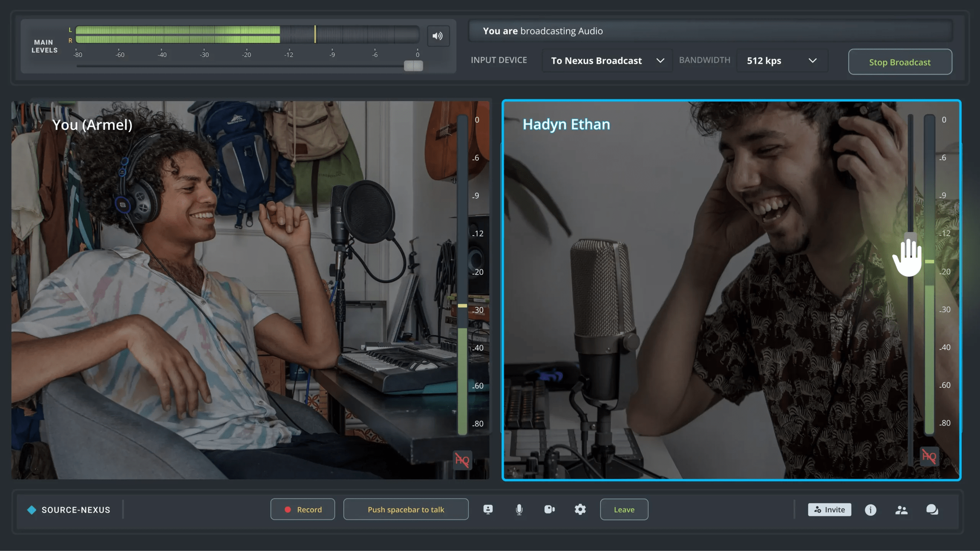Viewport: 980px width, 551px height.
Task: Click the screen share presenter icon
Action: (488, 509)
